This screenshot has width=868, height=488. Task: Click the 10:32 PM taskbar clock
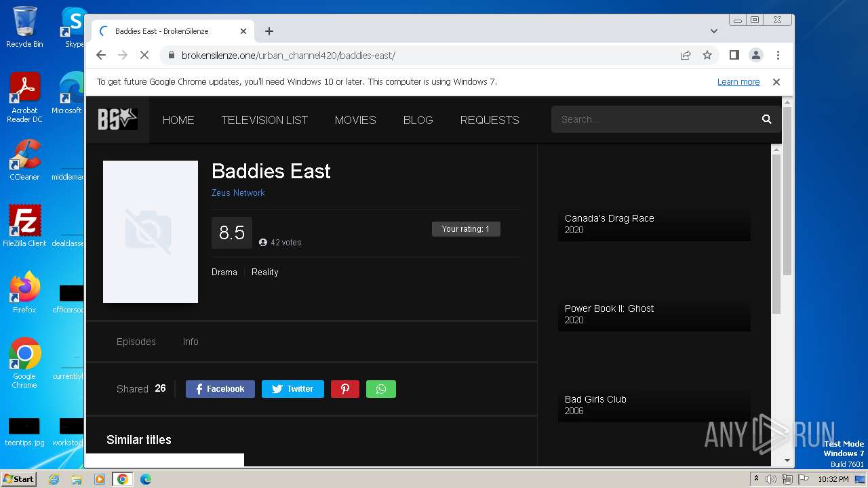point(833,479)
